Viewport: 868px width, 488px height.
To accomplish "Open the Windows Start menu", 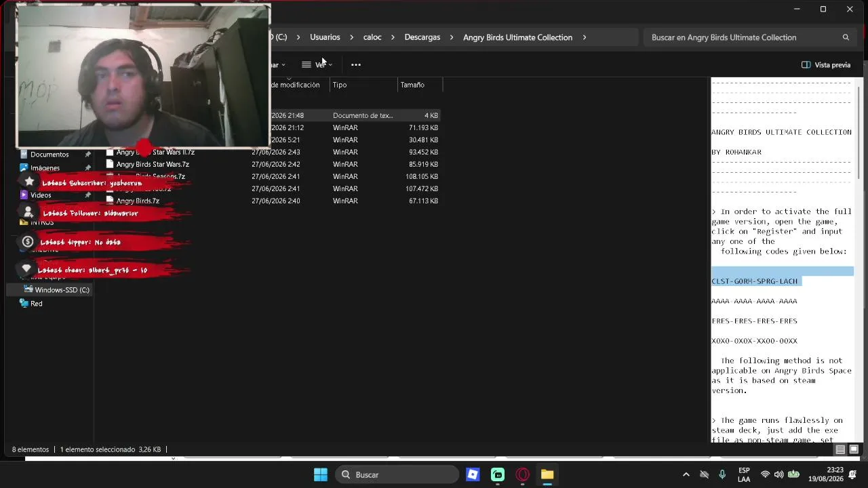I will [x=321, y=474].
